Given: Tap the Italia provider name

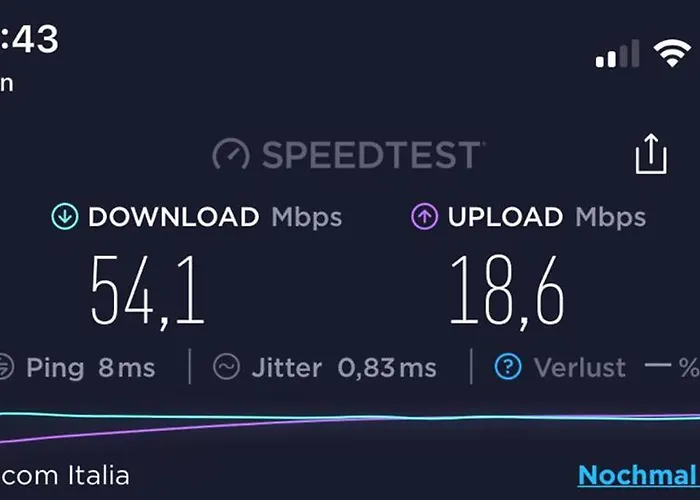Looking at the screenshot, I should pos(99,475).
